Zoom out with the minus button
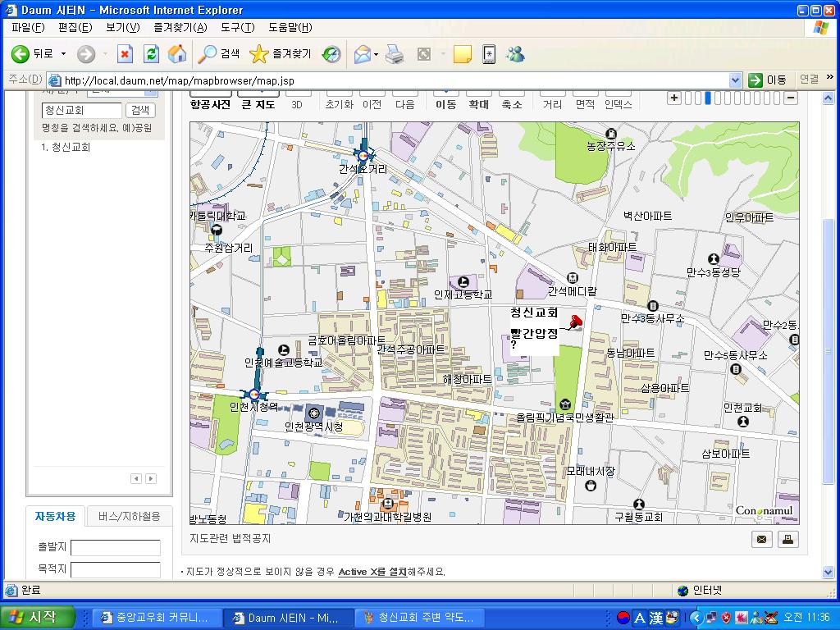840x630 pixels. [x=791, y=98]
